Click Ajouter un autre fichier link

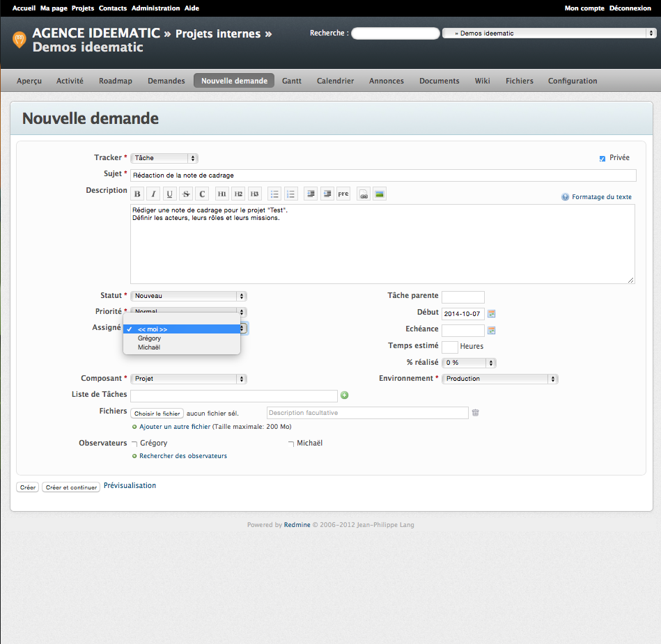point(175,427)
